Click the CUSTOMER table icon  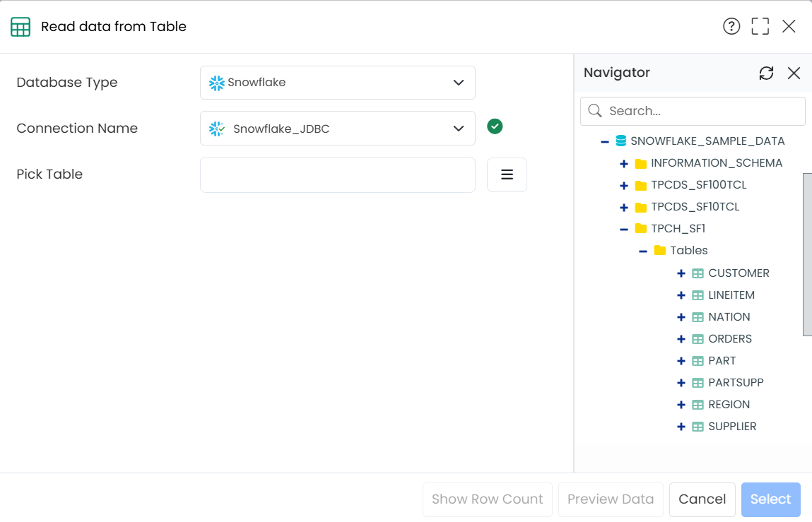[x=698, y=273]
